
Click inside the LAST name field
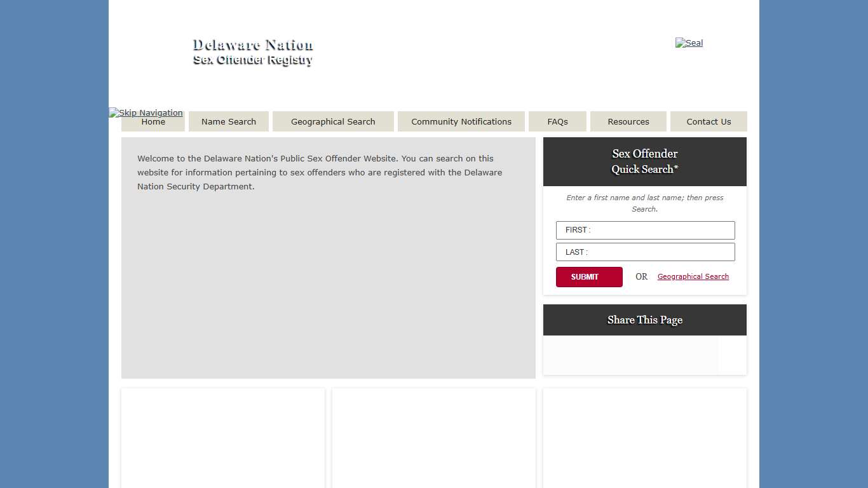[x=645, y=252]
